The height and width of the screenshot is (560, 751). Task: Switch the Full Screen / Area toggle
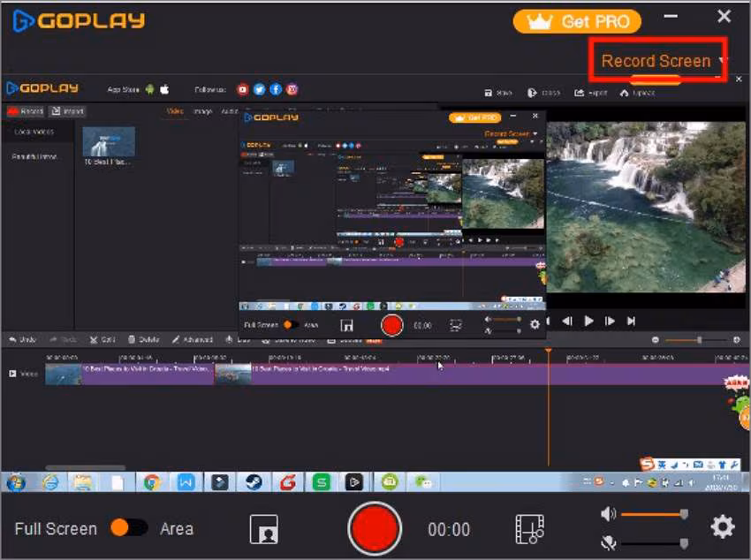[x=128, y=528]
